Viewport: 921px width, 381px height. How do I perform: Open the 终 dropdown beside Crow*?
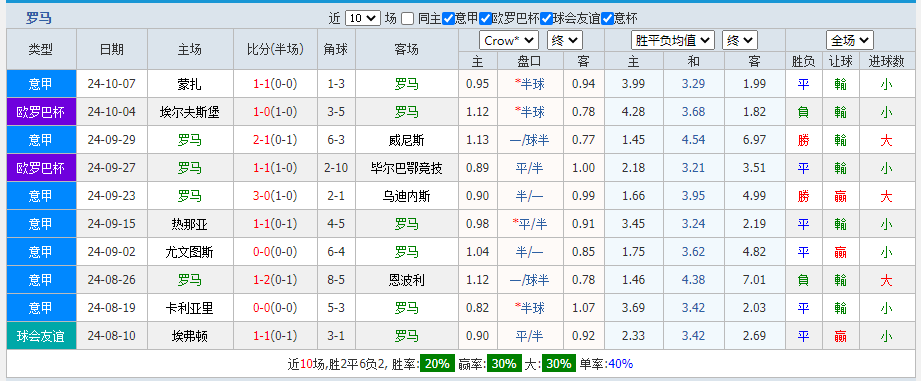(x=564, y=41)
